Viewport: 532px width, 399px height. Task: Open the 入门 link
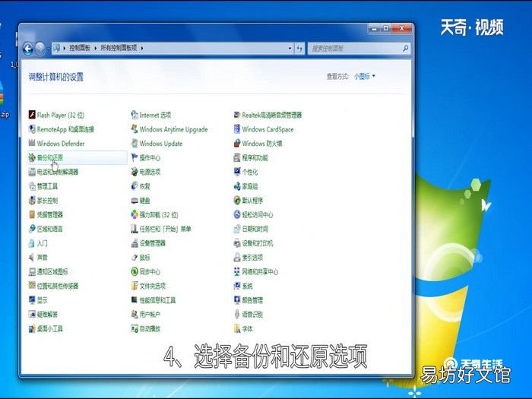click(43, 243)
